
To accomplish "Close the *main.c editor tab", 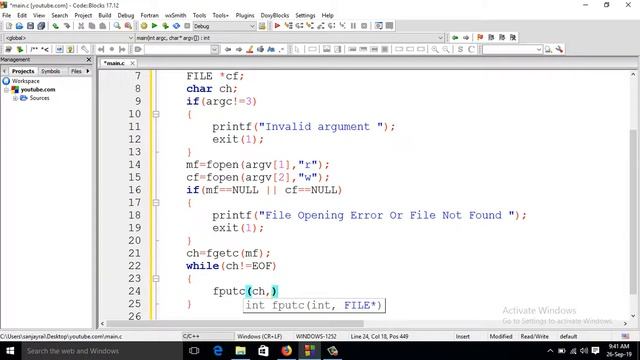I will click(x=132, y=63).
